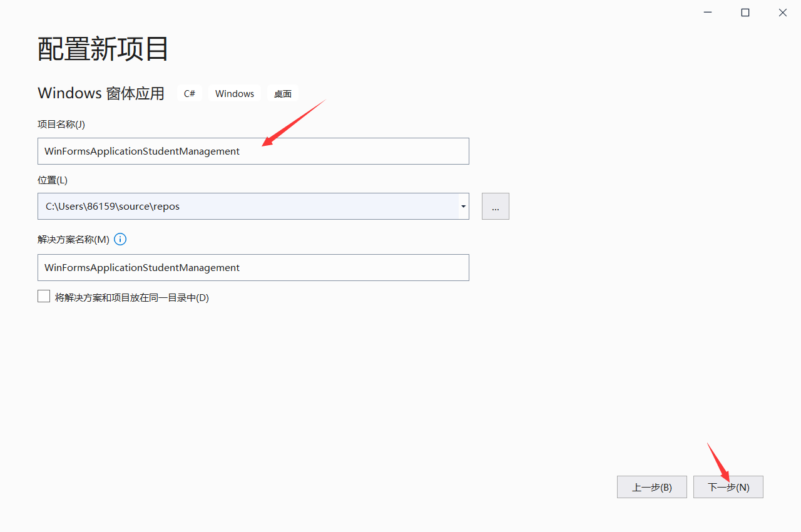Click the WinFormsApplicationStudentManagement project name text

pos(141,151)
